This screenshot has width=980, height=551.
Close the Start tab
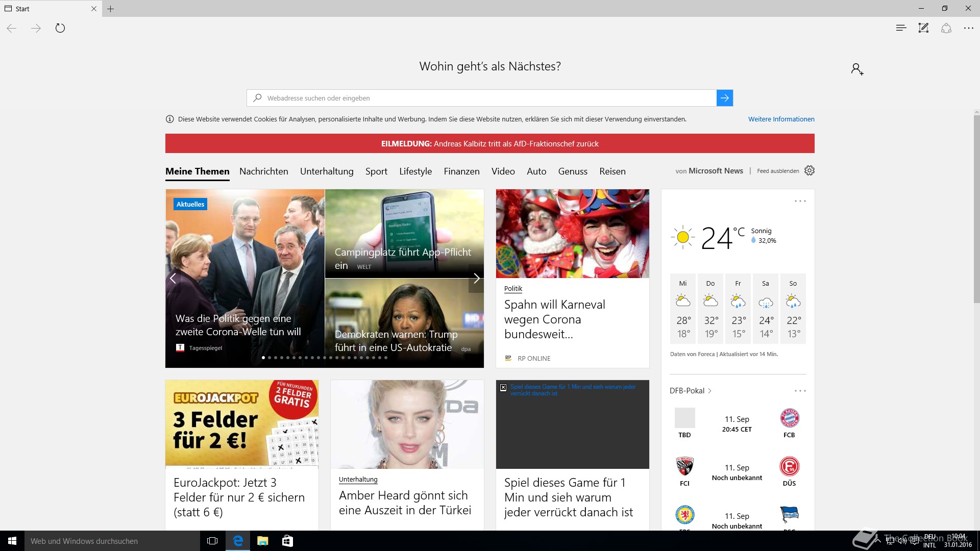93,9
